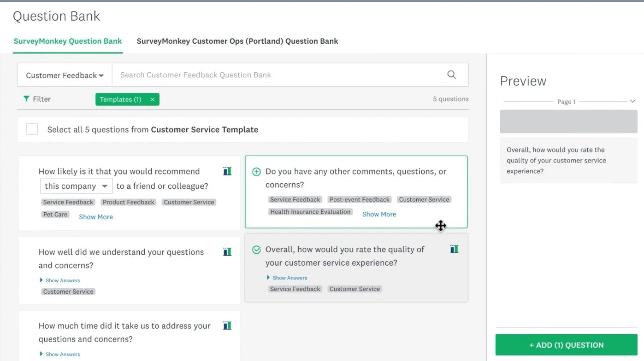Click Service Feedback tag on recommend question
Screen dimensions: 644x361
(68, 202)
